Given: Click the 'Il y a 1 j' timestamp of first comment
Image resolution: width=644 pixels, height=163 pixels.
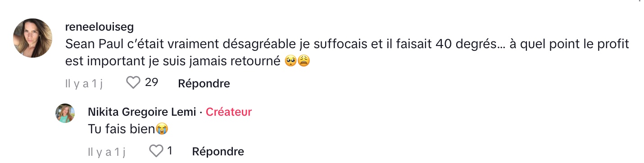Looking at the screenshot, I should coord(84,84).
